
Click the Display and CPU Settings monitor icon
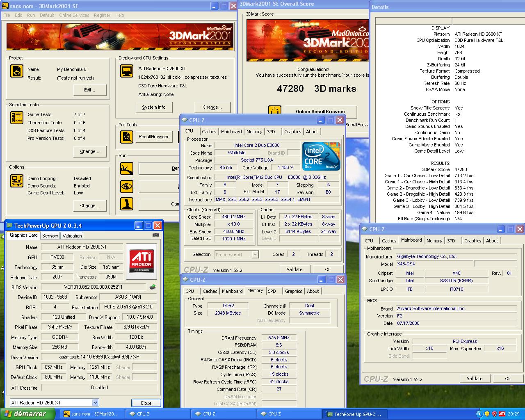pyautogui.click(x=127, y=71)
